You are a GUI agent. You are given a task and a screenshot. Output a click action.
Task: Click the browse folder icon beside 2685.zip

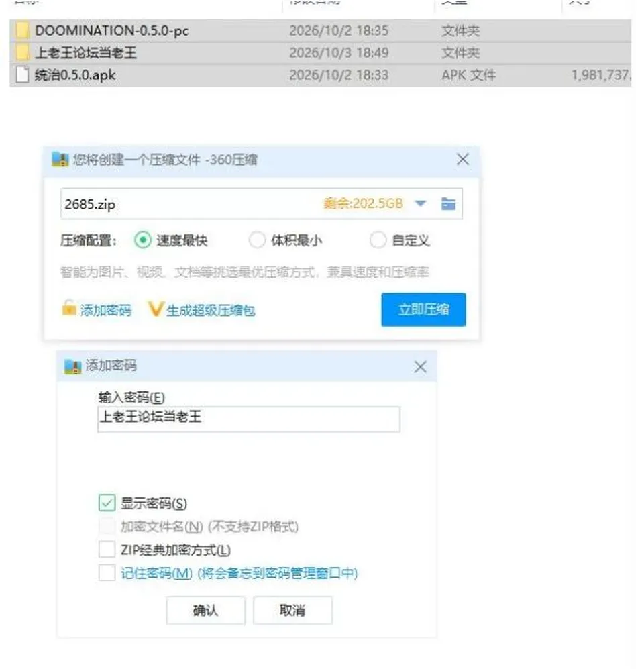click(448, 203)
